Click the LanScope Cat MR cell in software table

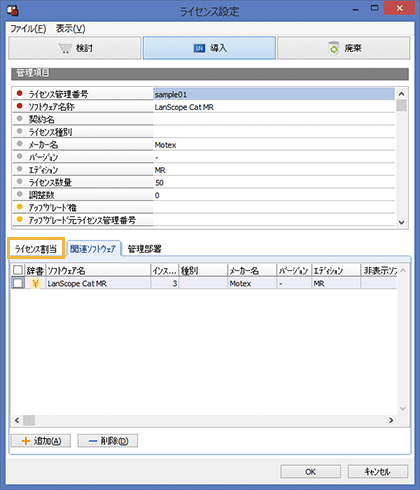pyautogui.click(x=98, y=283)
